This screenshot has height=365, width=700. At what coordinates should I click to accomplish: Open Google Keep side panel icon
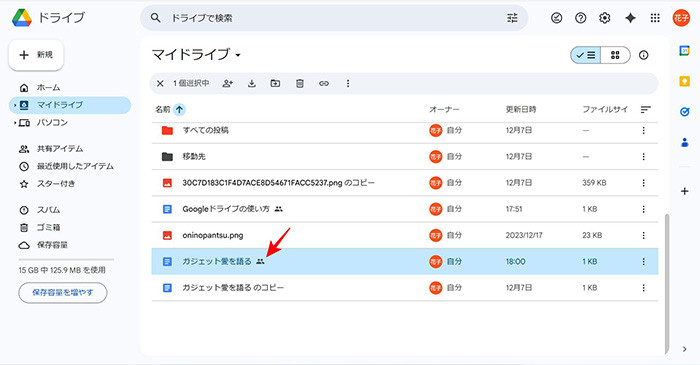click(684, 81)
